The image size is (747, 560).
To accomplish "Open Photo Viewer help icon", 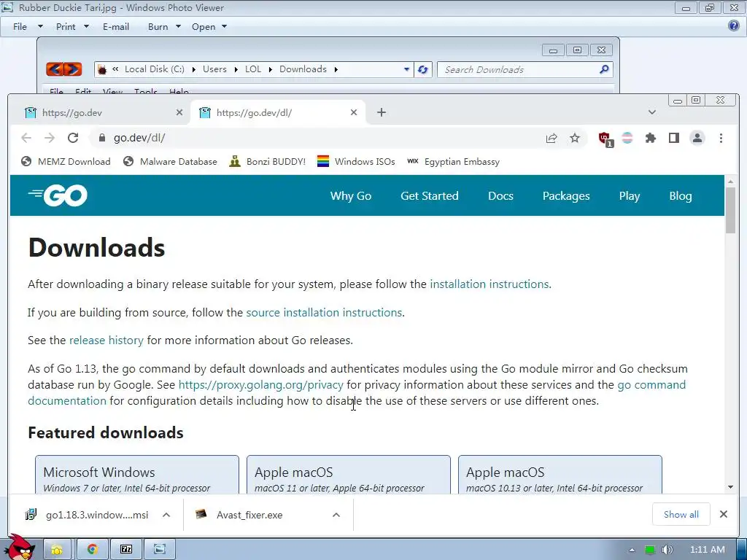I will click(734, 26).
